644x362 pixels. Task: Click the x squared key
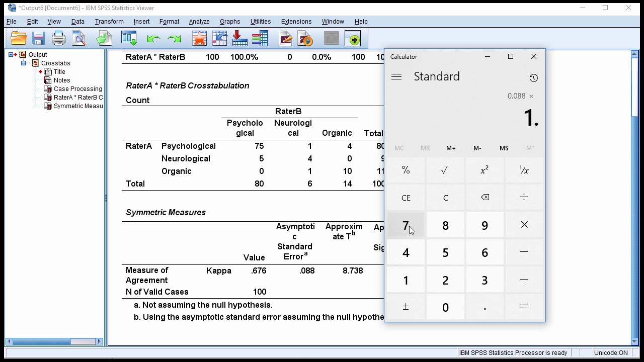click(485, 170)
